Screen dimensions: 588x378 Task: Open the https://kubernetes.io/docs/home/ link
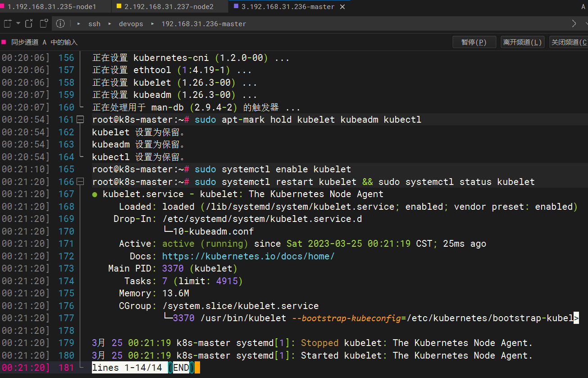click(x=248, y=256)
